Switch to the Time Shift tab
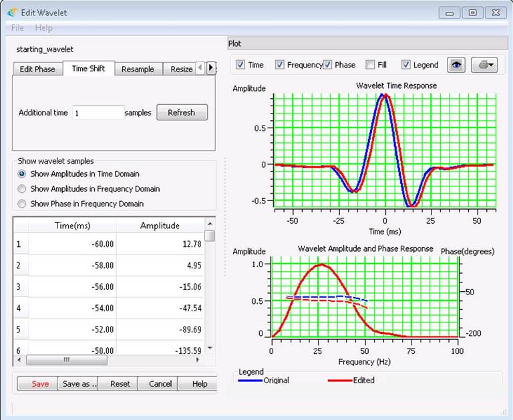 click(88, 68)
